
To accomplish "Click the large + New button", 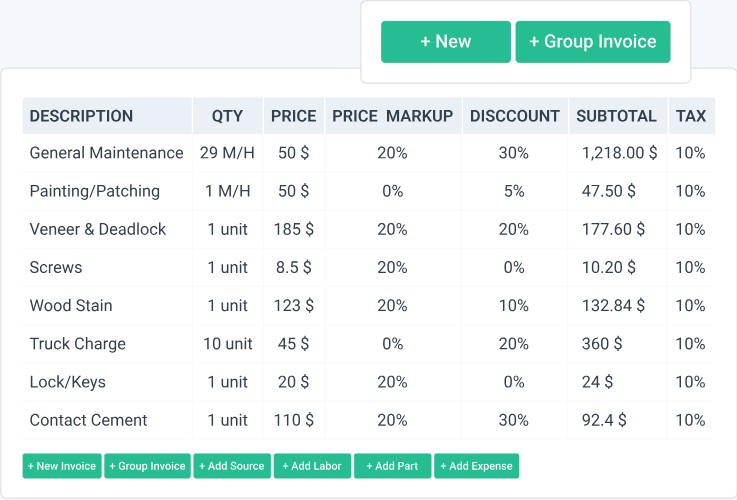I will (445, 42).
